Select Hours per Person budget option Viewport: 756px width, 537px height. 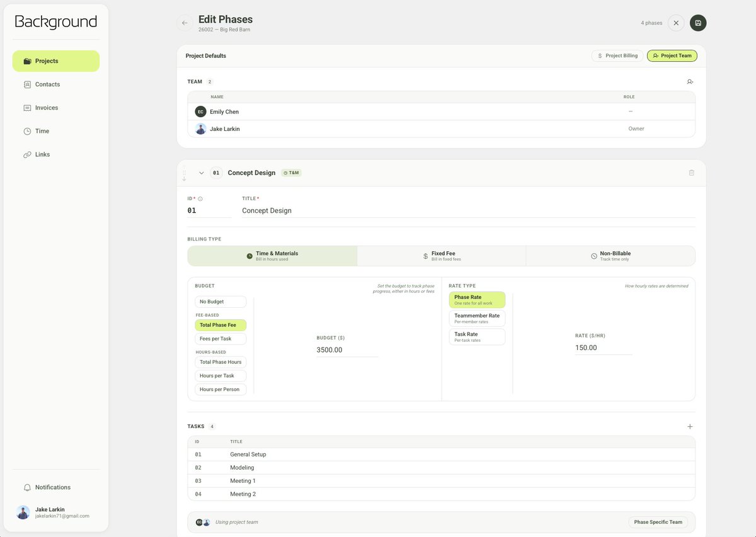(220, 389)
